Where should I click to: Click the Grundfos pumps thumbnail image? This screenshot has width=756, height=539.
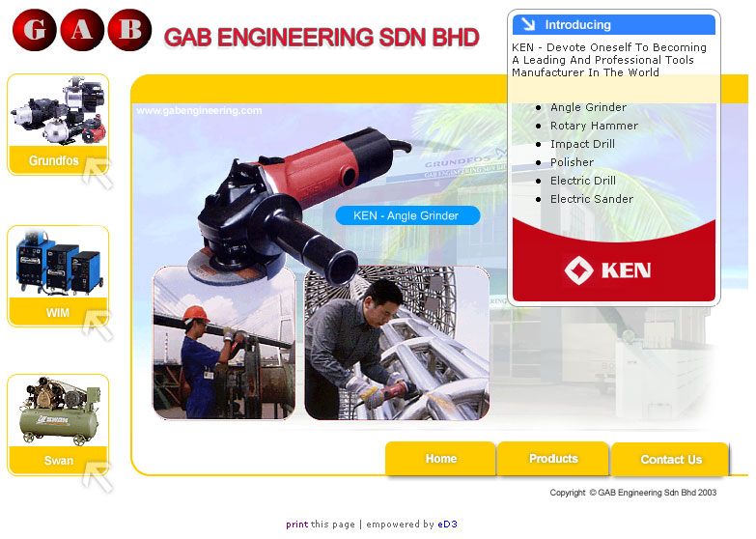click(x=58, y=110)
